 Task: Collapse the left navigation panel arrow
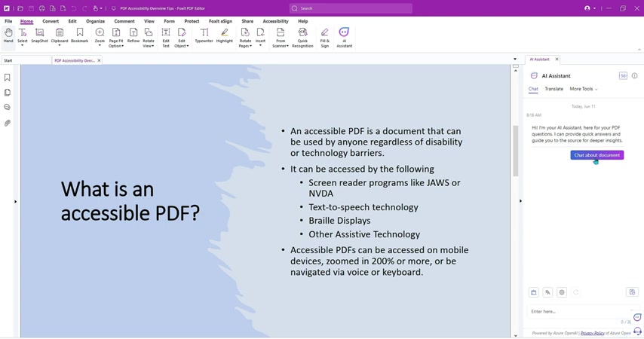16,201
